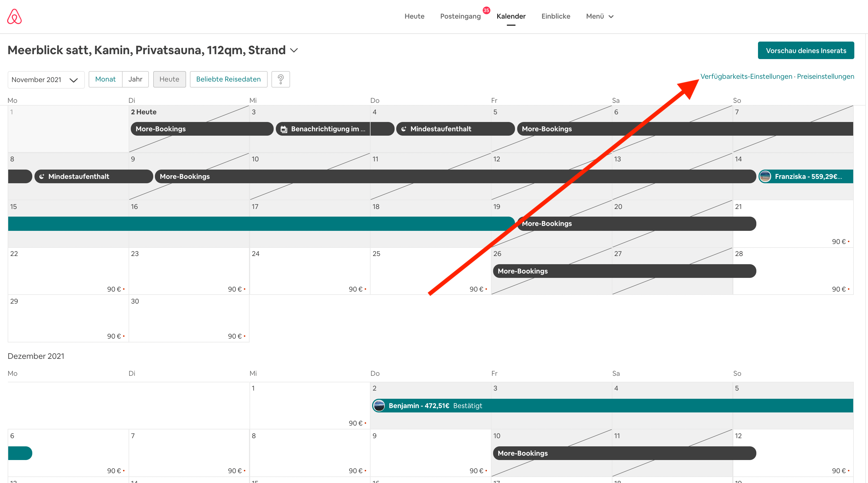
Task: Switch to the Einblicke tab
Action: point(556,16)
